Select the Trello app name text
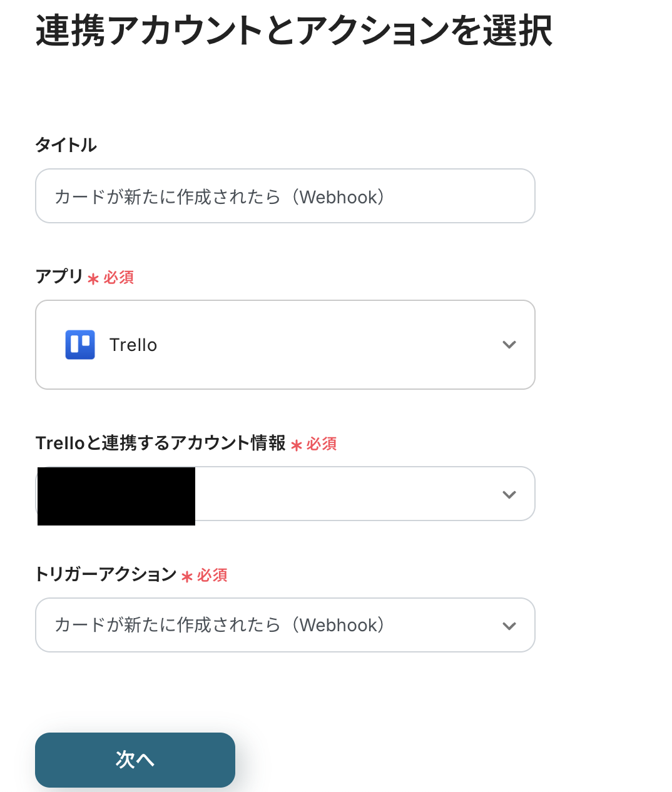 pyautogui.click(x=133, y=345)
